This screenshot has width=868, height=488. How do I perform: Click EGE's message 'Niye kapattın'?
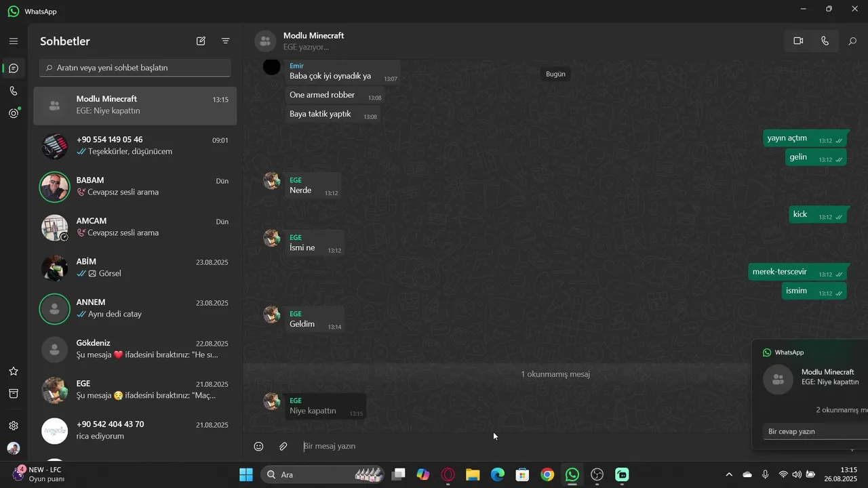tap(325, 406)
